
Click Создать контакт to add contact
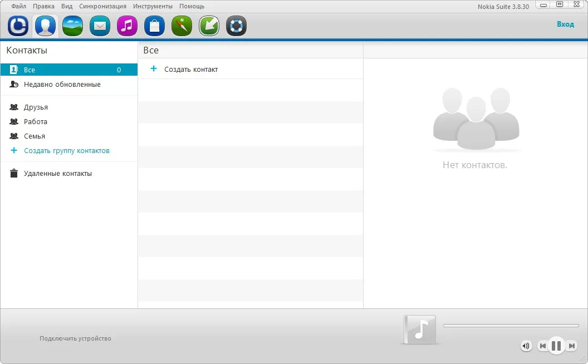pyautogui.click(x=191, y=70)
